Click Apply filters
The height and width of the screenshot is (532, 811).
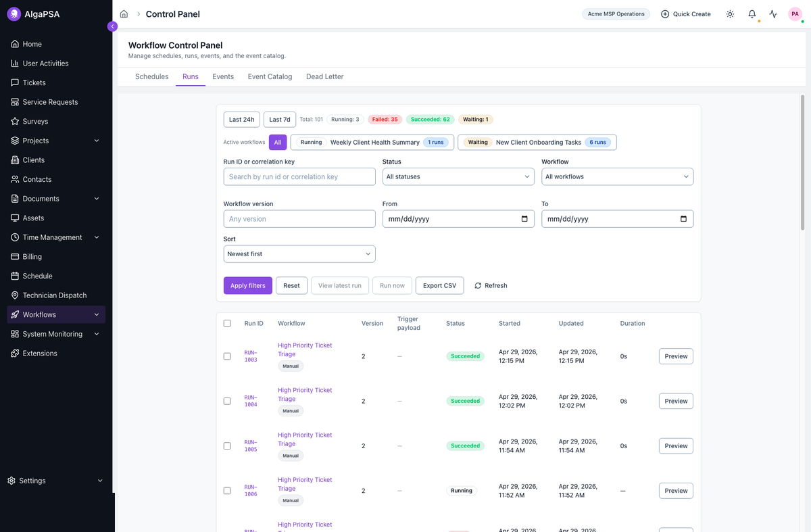point(248,286)
